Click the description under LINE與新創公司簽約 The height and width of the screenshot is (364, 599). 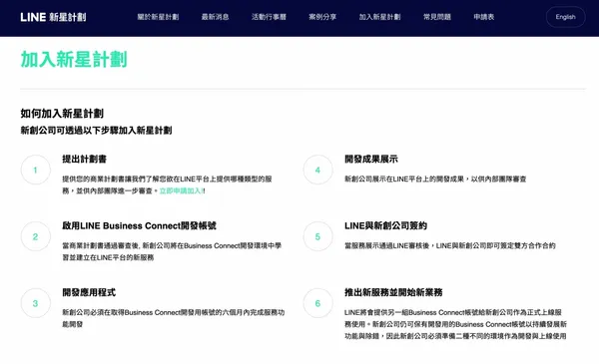pyautogui.click(x=449, y=245)
